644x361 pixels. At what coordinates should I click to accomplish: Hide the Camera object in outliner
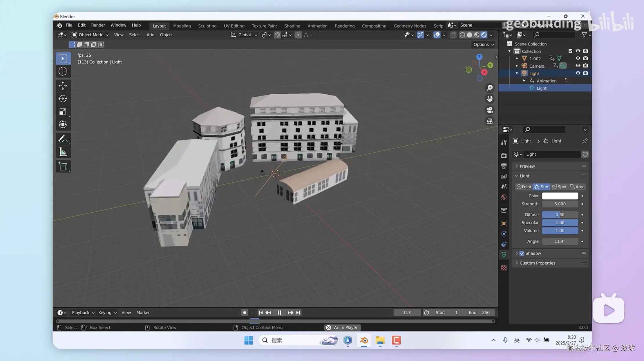click(x=578, y=66)
